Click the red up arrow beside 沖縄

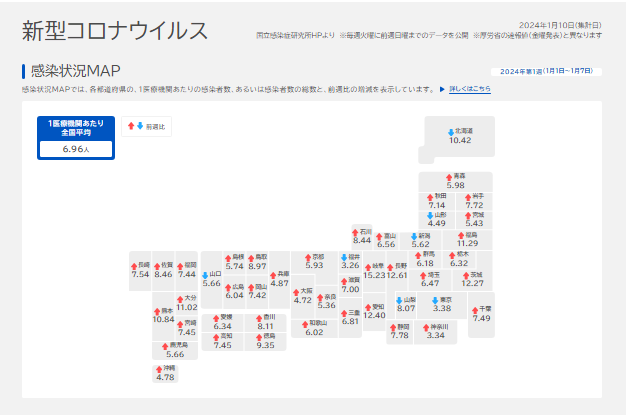click(157, 368)
